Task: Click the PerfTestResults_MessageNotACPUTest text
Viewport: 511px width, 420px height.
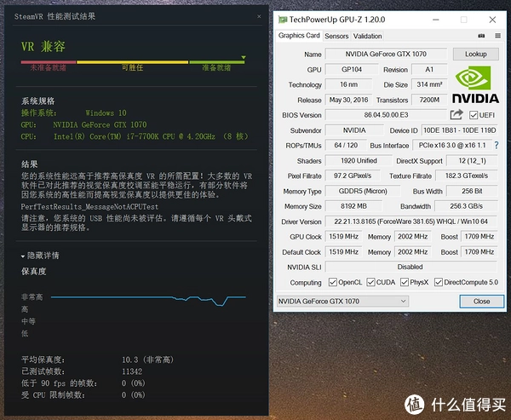Action: coord(89,207)
